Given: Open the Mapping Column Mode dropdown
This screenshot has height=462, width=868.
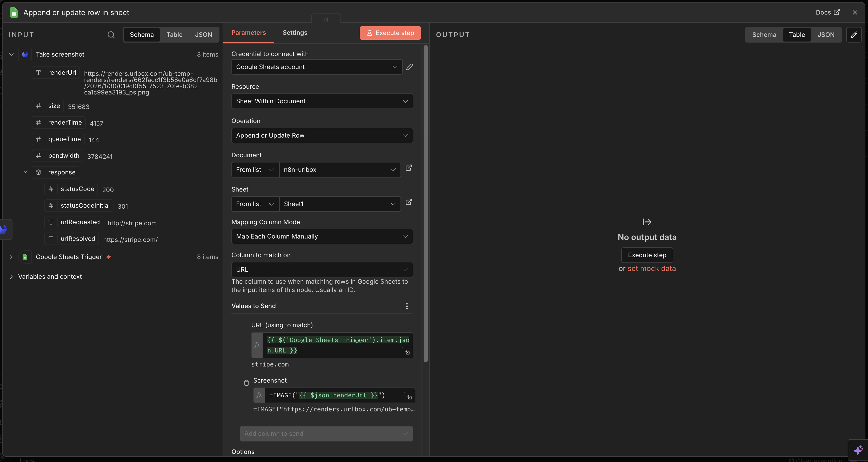Looking at the screenshot, I should tap(322, 236).
